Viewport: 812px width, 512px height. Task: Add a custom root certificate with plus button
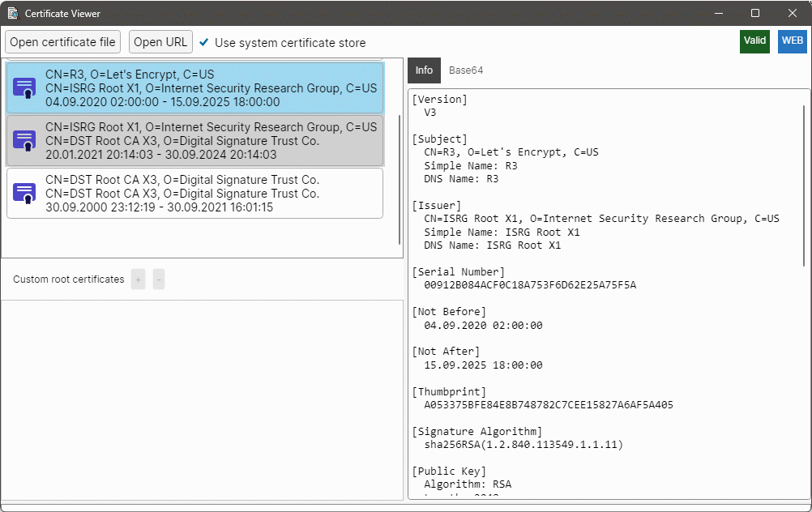(x=138, y=279)
